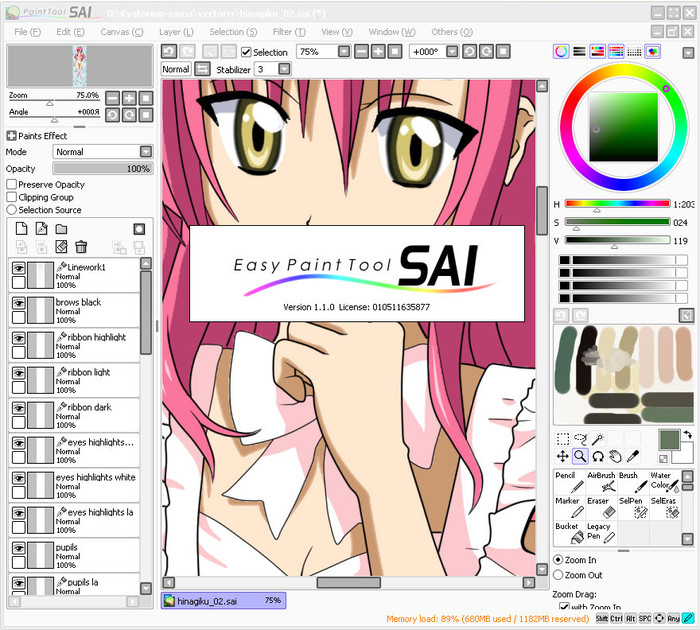Screen dimensions: 700x630
Task: Select the Rotate view tool
Action: pos(598,456)
